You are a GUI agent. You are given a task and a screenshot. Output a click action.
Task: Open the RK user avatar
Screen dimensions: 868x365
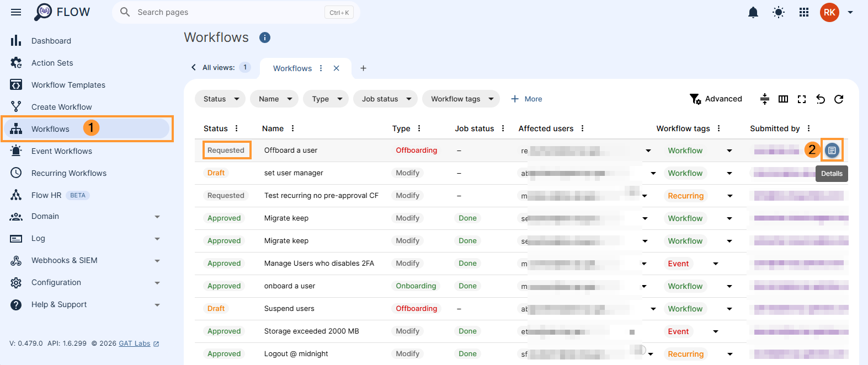click(829, 12)
